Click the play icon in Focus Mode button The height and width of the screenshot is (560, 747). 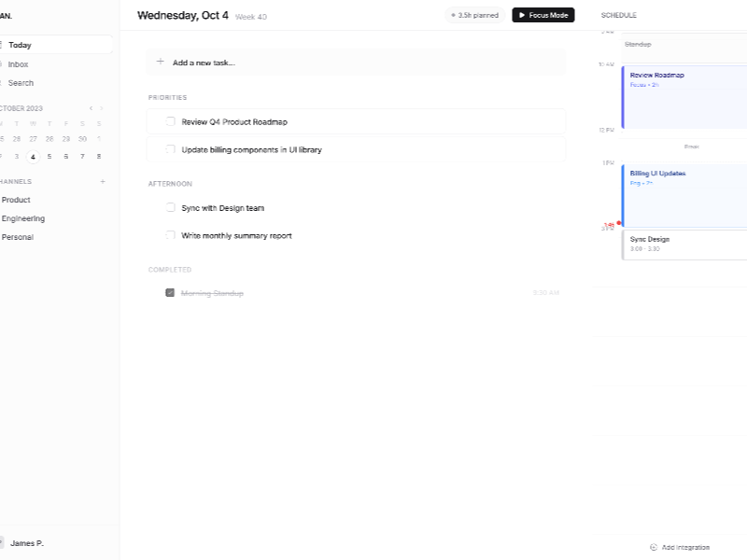pyautogui.click(x=522, y=16)
